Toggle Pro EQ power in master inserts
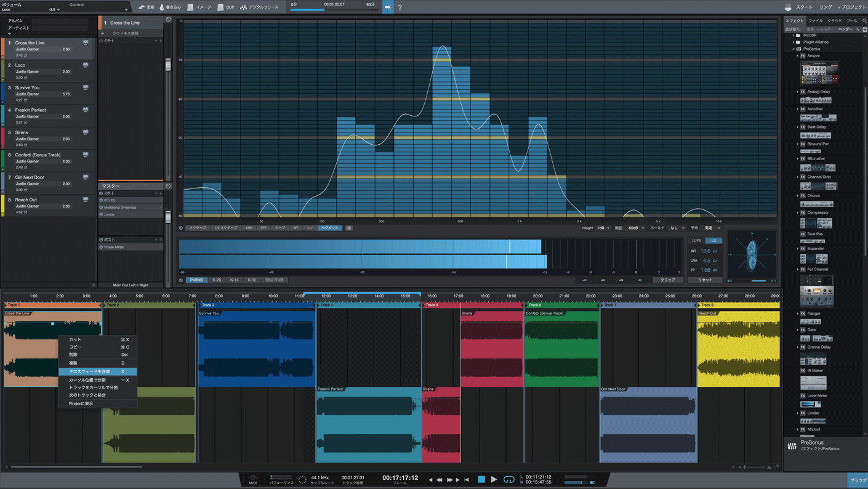 pos(102,200)
